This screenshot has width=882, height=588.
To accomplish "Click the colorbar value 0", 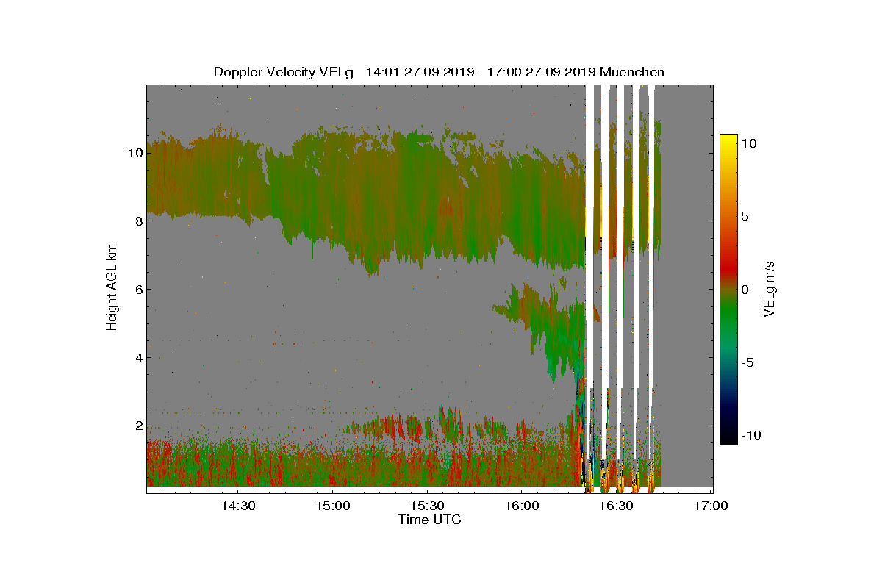I will pyautogui.click(x=745, y=289).
